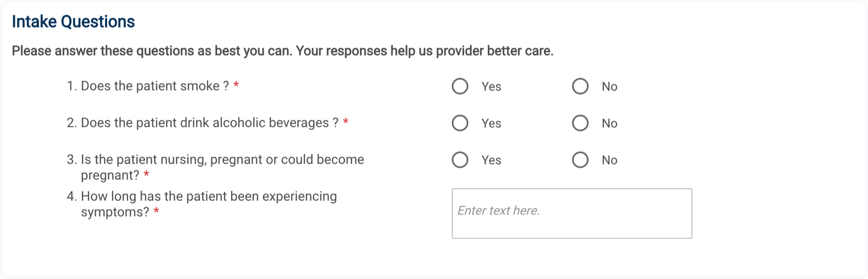Choose Yes radio for alcoholic beverages question

point(460,123)
